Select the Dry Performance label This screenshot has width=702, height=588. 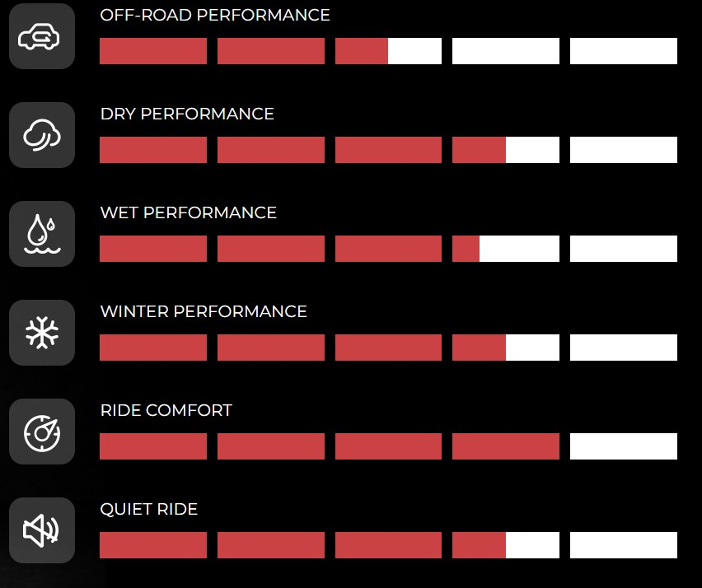tap(187, 114)
